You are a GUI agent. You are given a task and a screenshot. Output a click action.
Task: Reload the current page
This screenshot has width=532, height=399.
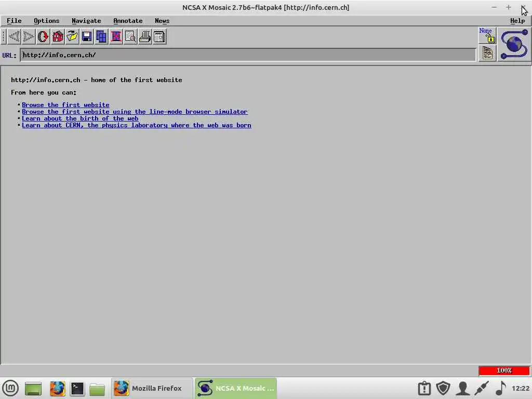pyautogui.click(x=43, y=36)
